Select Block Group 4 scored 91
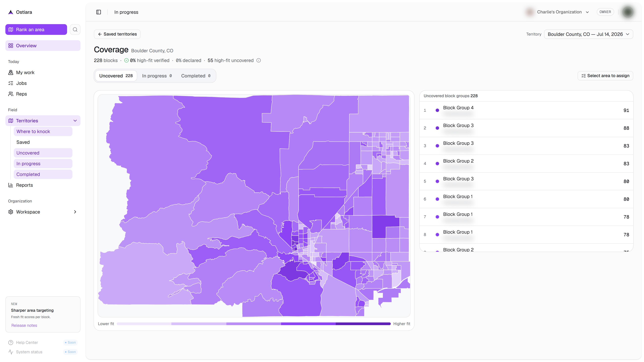 526,110
